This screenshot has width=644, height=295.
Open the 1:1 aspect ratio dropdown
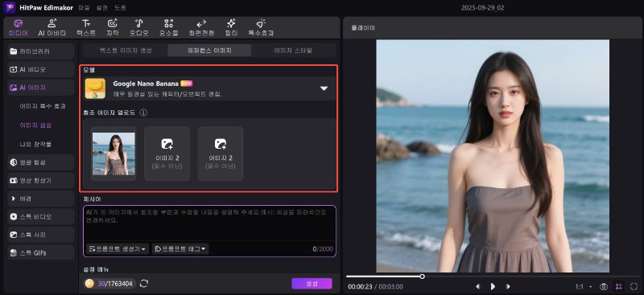pos(583,286)
